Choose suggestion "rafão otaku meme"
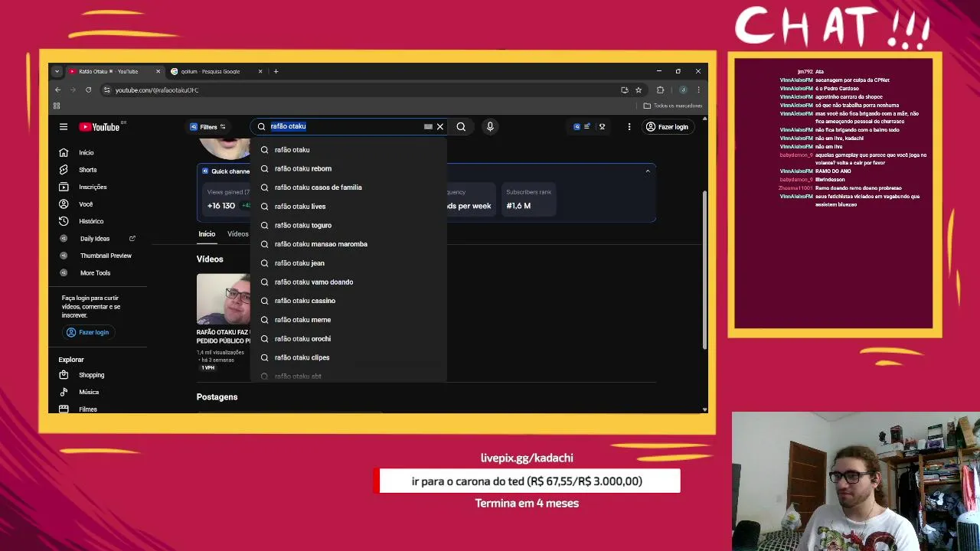Screen dimensions: 980x551 (x=348, y=320)
